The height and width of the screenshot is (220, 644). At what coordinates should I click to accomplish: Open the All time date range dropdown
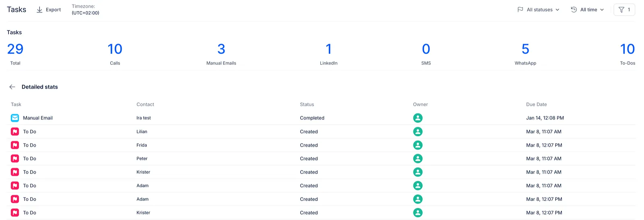588,10
